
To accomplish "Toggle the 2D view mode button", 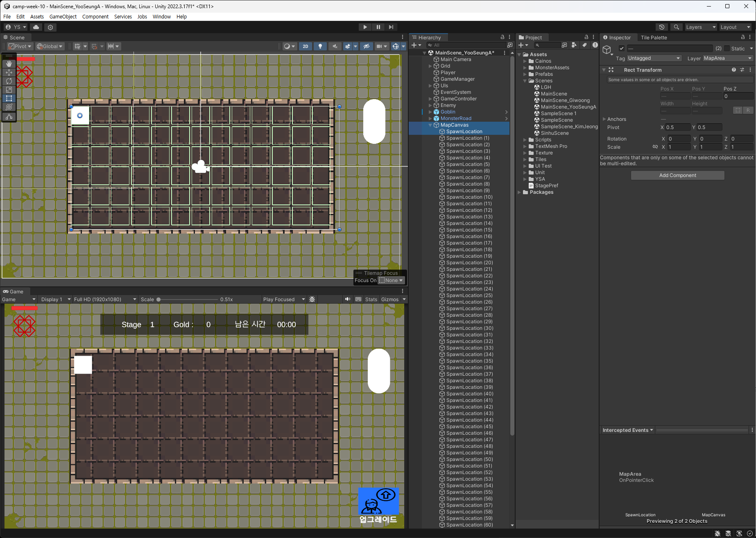I will click(x=305, y=46).
